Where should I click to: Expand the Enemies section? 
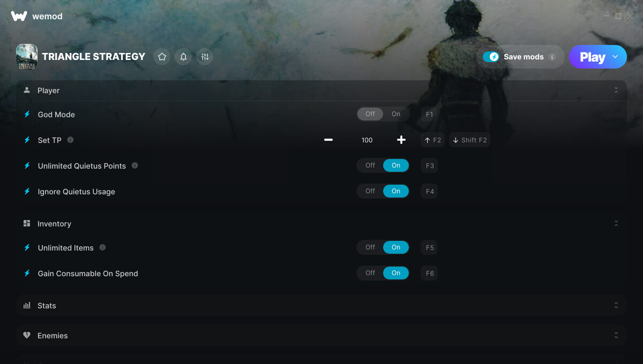(x=322, y=335)
